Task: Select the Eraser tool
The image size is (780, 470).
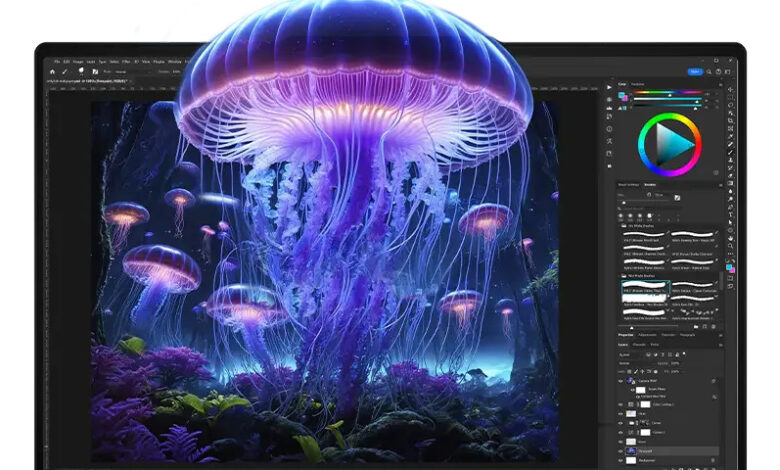Action: point(730,176)
